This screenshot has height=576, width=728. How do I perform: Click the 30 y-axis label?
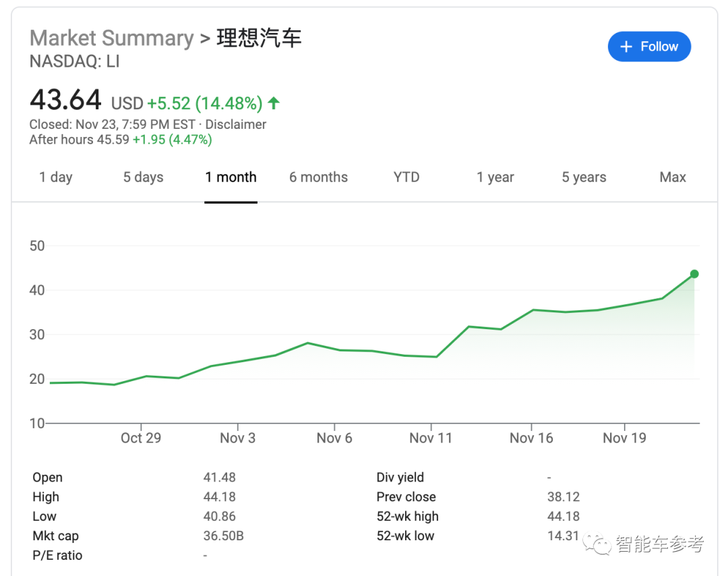tap(37, 335)
